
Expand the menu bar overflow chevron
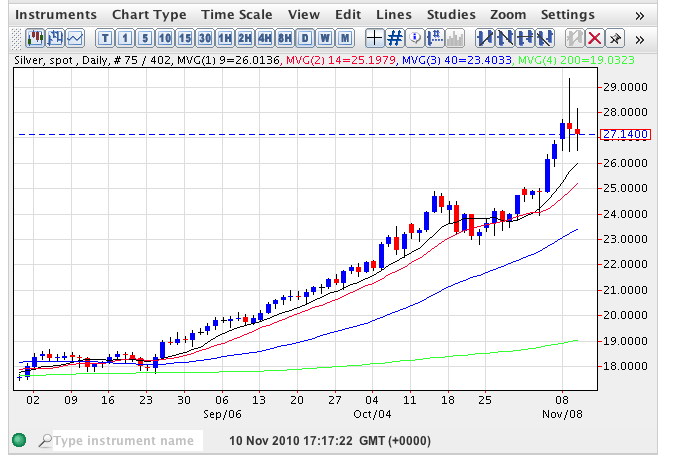640,15
